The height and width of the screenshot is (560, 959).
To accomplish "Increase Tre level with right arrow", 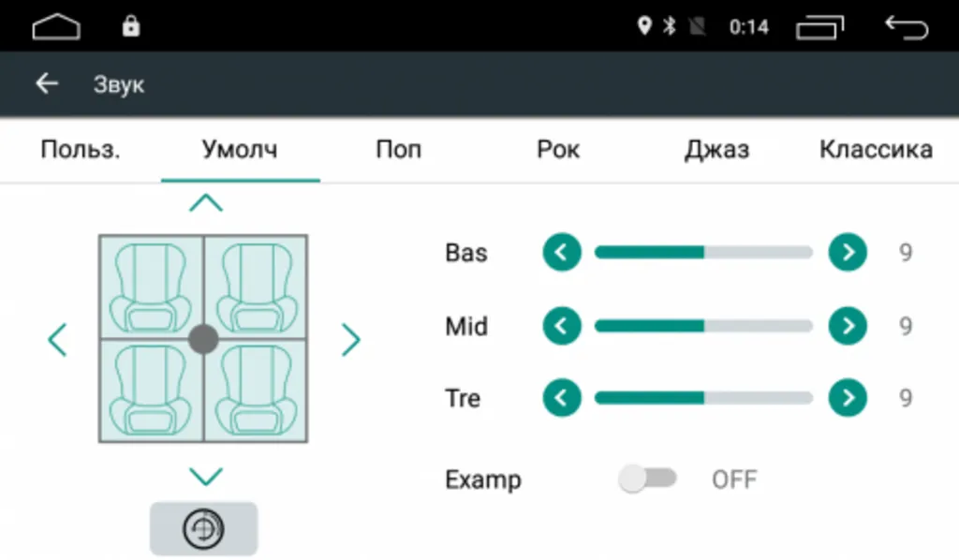I will point(848,399).
